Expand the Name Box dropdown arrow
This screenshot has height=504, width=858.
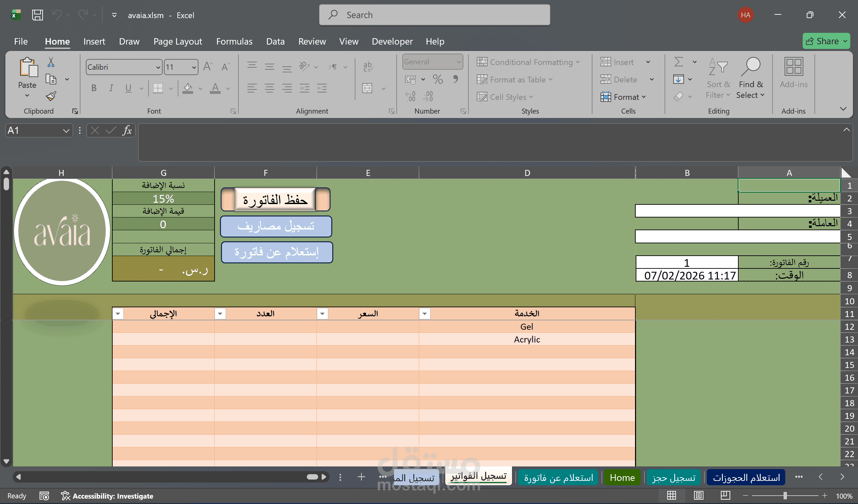click(66, 131)
